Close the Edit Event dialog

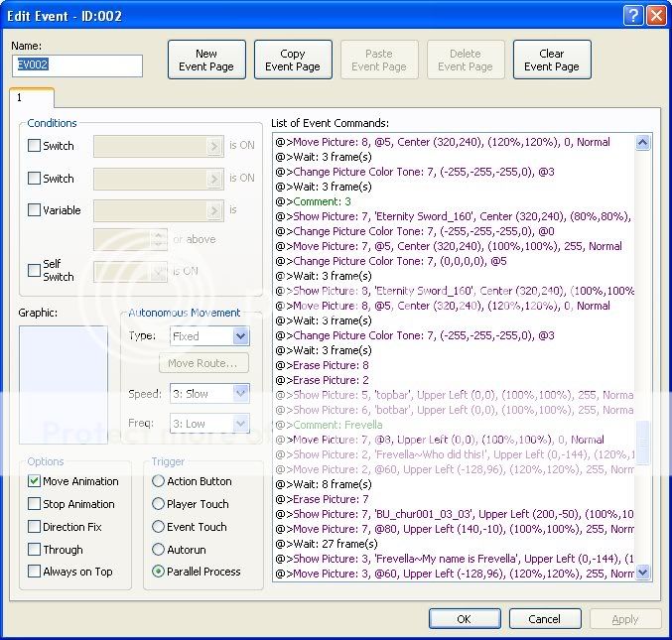(655, 15)
